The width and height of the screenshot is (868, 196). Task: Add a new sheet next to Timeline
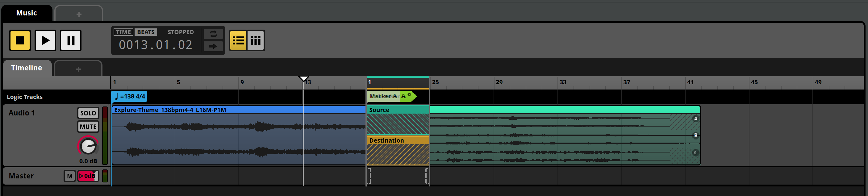(78, 69)
